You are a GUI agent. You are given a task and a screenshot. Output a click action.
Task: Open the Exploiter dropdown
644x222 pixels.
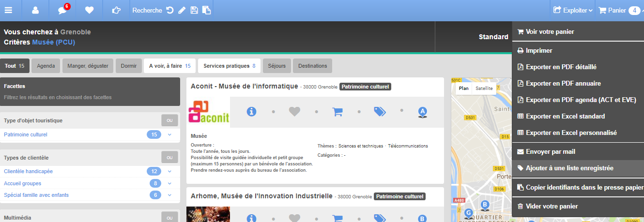coord(573,10)
